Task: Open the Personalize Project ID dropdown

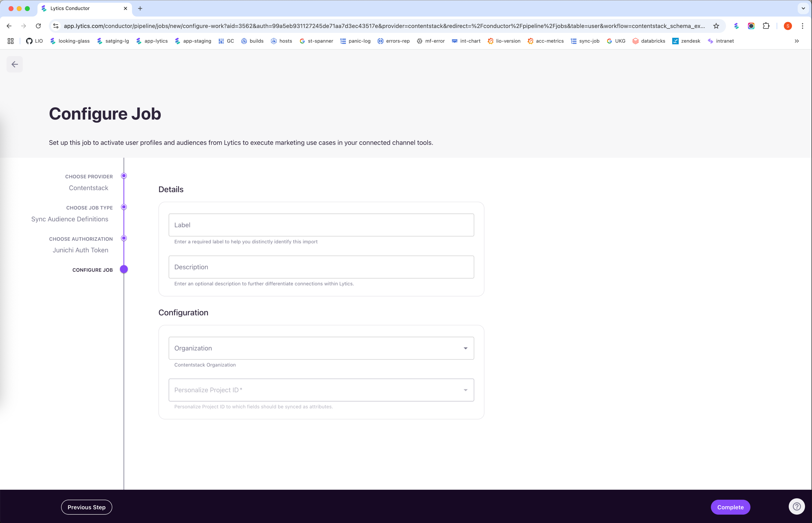Action: point(321,390)
